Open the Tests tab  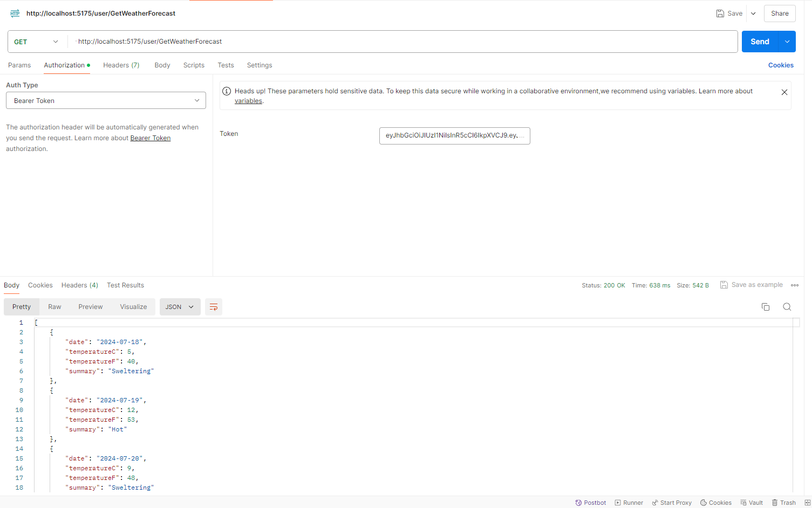tap(226, 65)
